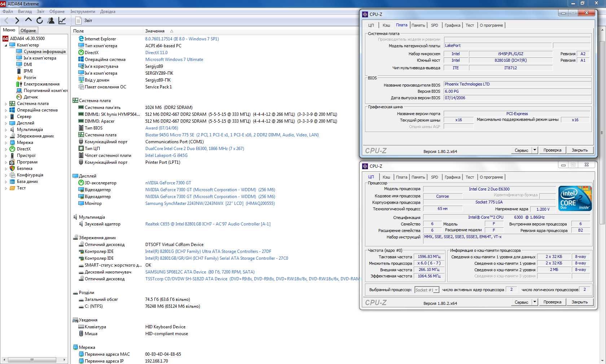Click Закрыть button in lower CPU-Z window
Viewport: 606px width, 364px height.
tap(580, 302)
